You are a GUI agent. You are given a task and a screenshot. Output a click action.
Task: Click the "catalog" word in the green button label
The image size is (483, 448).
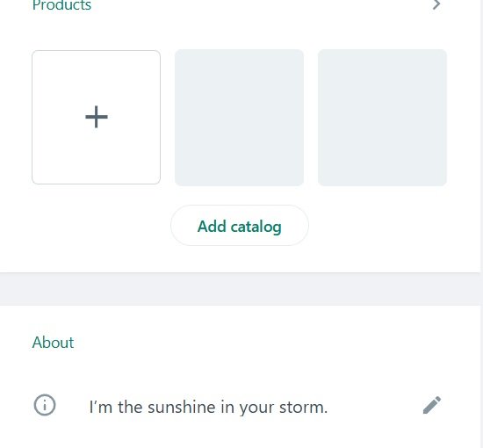(256, 227)
